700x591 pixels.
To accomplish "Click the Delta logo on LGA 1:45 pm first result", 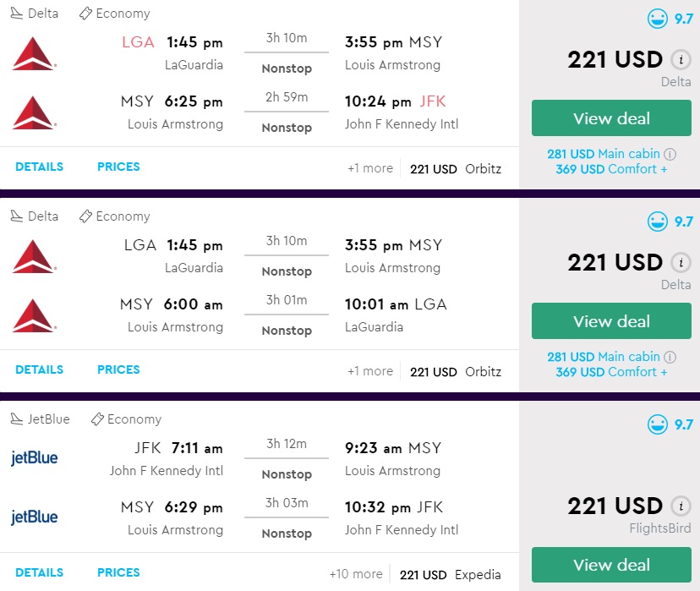I will (34, 53).
